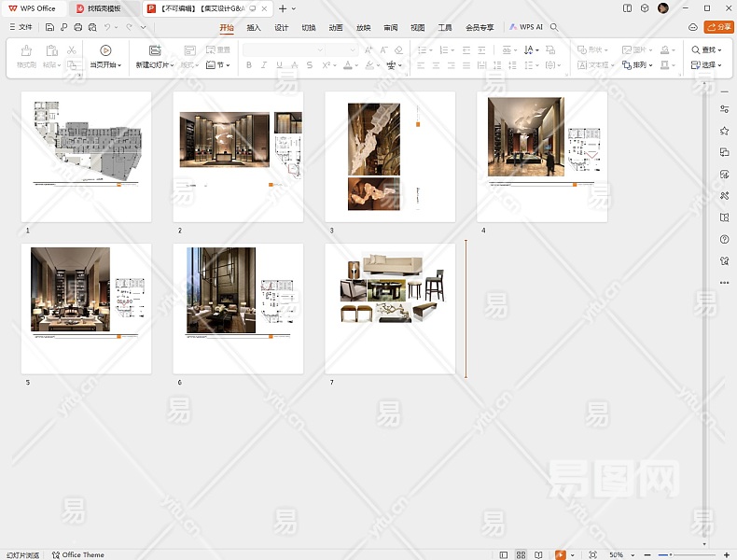Expand the 50% zoom level dropdown
Image resolution: width=737 pixels, height=560 pixels.
pos(620,554)
